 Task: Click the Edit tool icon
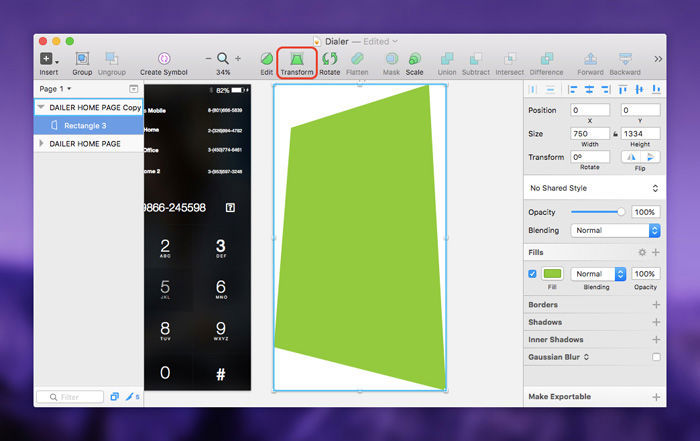[266, 59]
